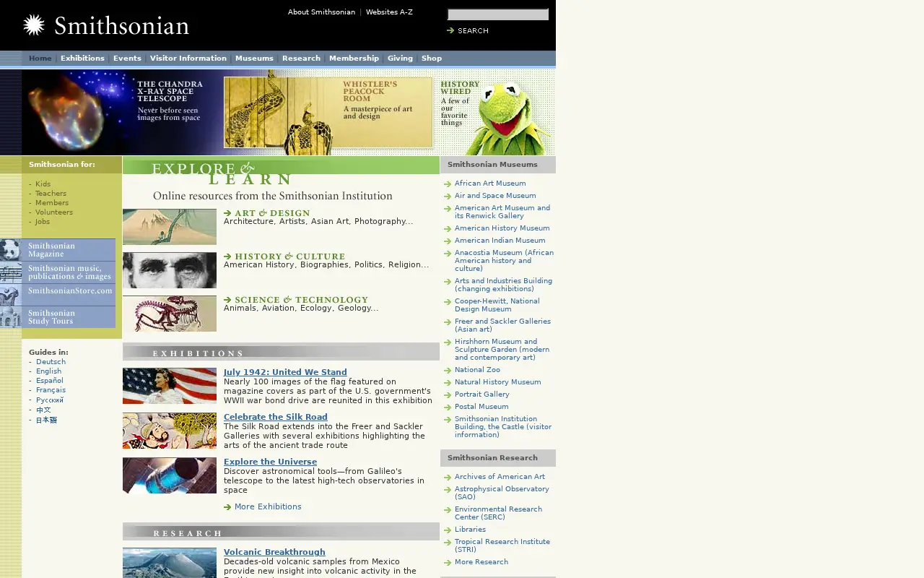
Task: Click the arrow bullet beside More Research
Action: coord(448,563)
